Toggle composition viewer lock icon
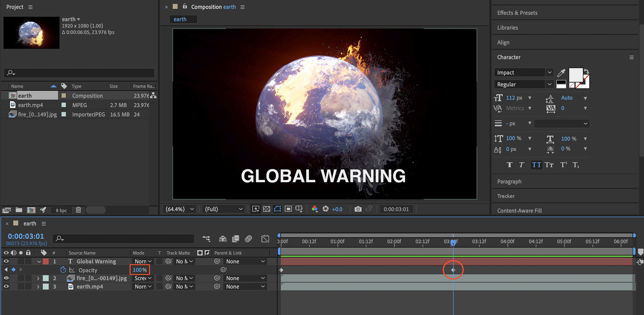644x315 pixels. click(185, 6)
